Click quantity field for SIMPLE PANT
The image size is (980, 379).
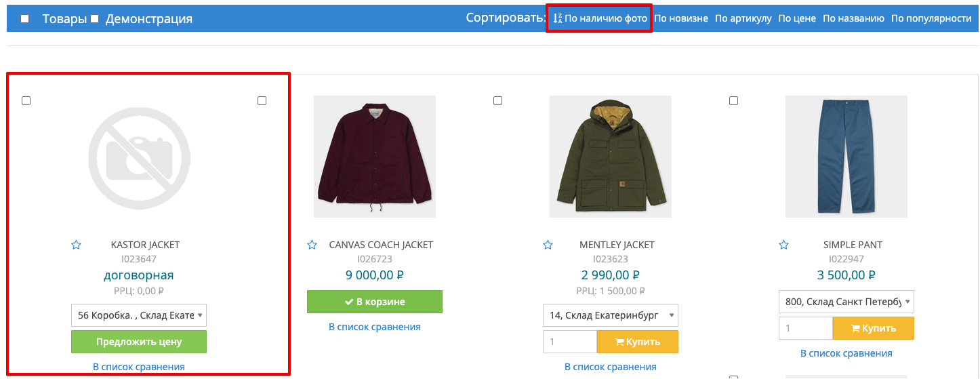(x=805, y=328)
